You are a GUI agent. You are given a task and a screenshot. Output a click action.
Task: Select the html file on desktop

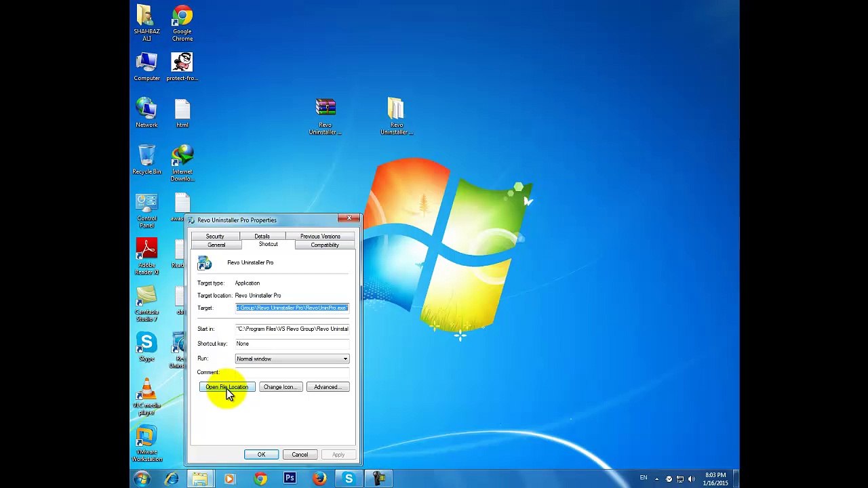click(x=182, y=113)
